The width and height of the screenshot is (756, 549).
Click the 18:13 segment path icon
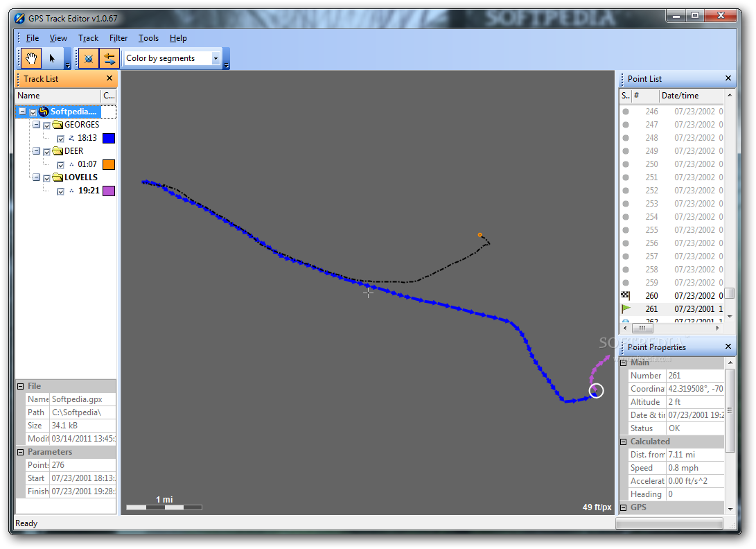pos(71,138)
